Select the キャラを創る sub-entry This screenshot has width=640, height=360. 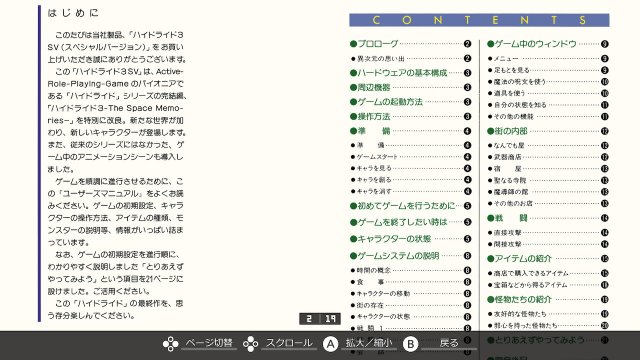click(x=411, y=180)
